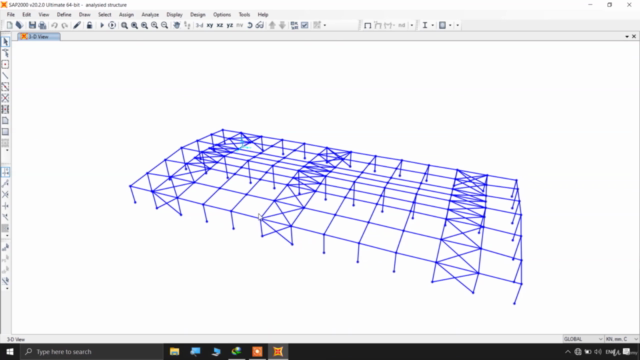Click the orange app icon in taskbar
The image size is (640, 360).
coord(257,351)
